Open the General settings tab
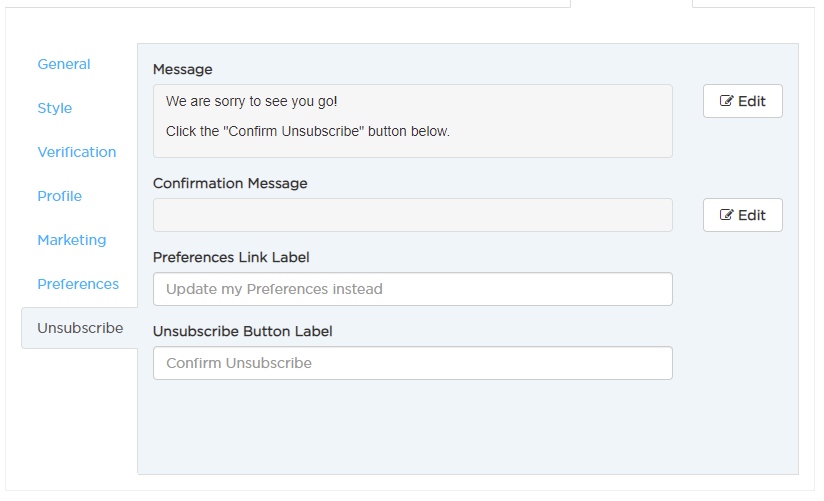The image size is (824, 501). pos(64,64)
